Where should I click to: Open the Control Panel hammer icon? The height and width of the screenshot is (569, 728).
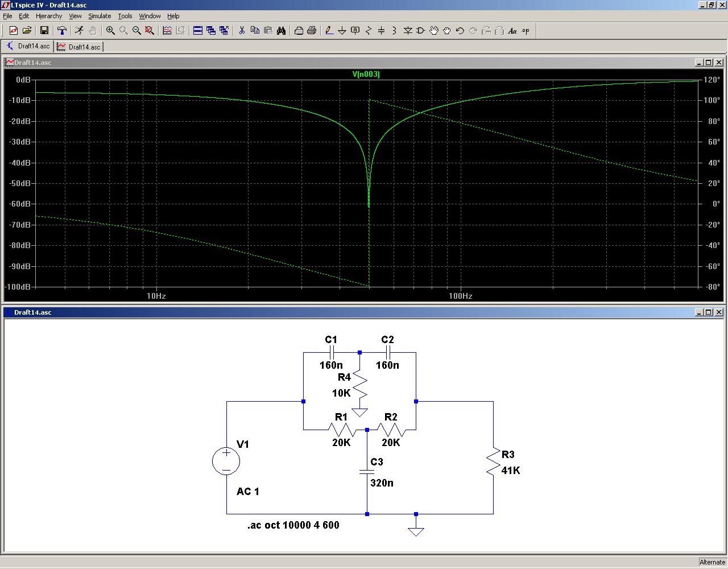point(62,31)
